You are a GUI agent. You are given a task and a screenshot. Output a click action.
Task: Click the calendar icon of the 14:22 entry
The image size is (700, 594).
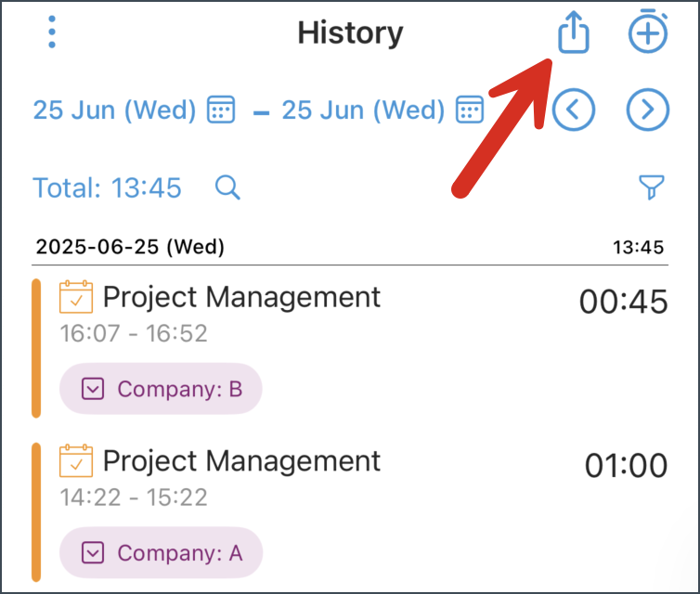[x=76, y=461]
